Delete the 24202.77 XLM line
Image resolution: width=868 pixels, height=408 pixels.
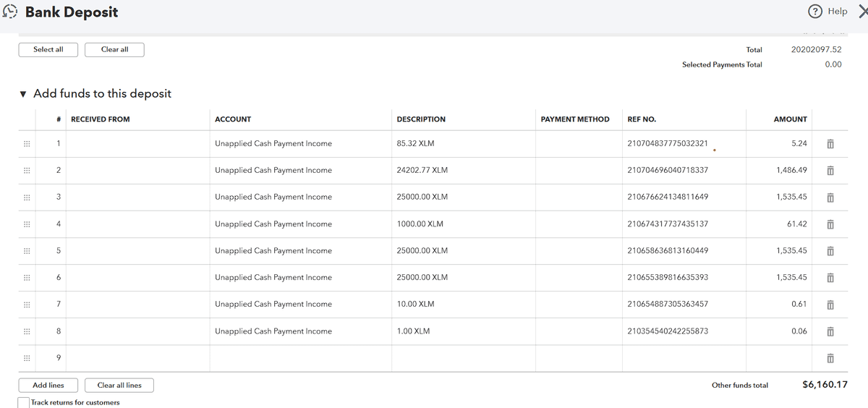point(830,171)
